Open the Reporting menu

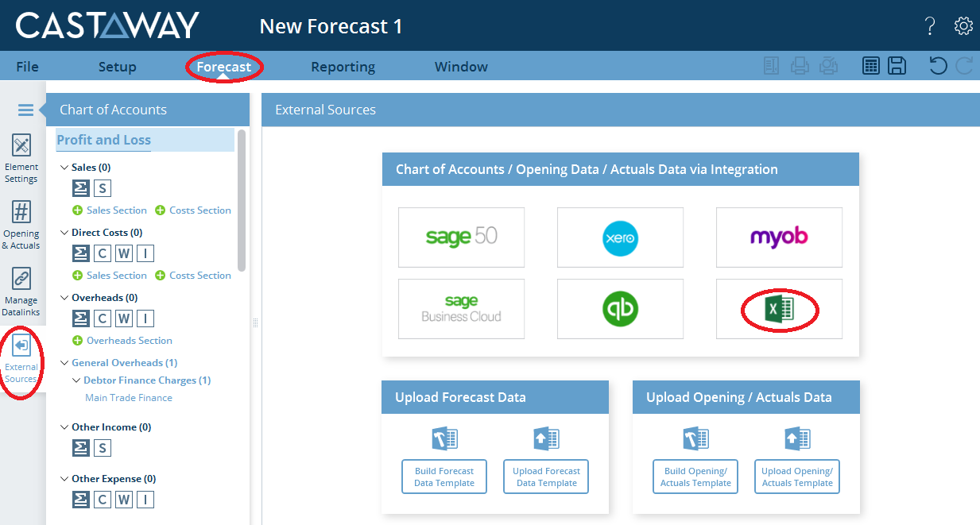coord(343,67)
